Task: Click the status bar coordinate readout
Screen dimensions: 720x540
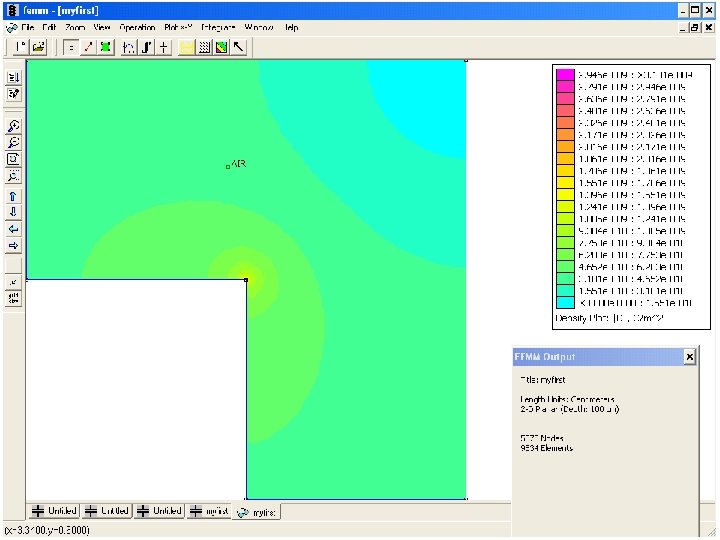Action: coord(47,530)
